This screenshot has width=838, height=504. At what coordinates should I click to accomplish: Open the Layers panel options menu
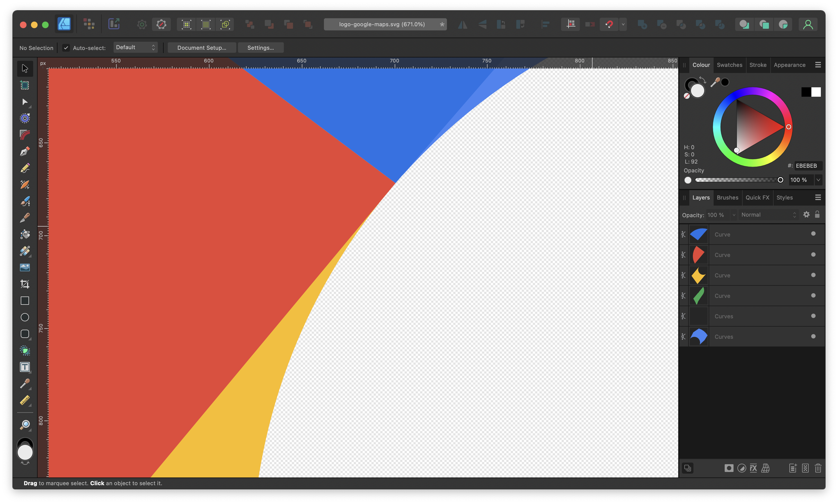(818, 197)
